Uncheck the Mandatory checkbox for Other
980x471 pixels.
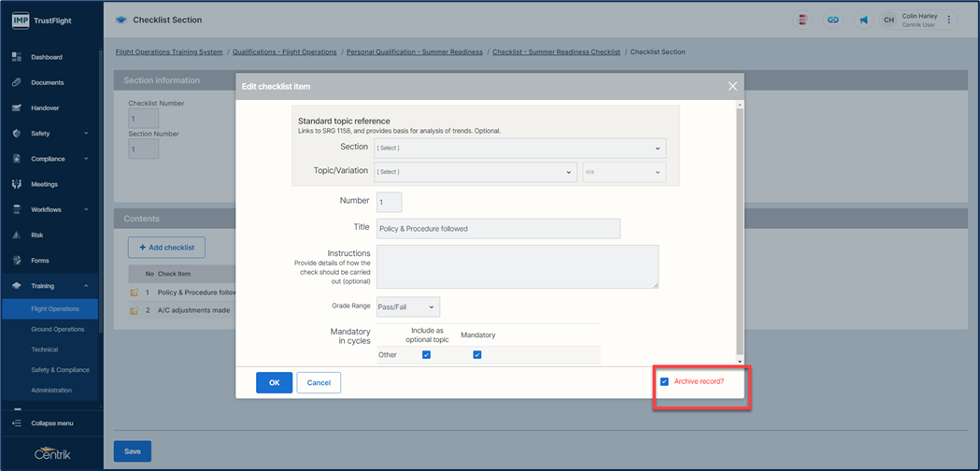pyautogui.click(x=476, y=355)
